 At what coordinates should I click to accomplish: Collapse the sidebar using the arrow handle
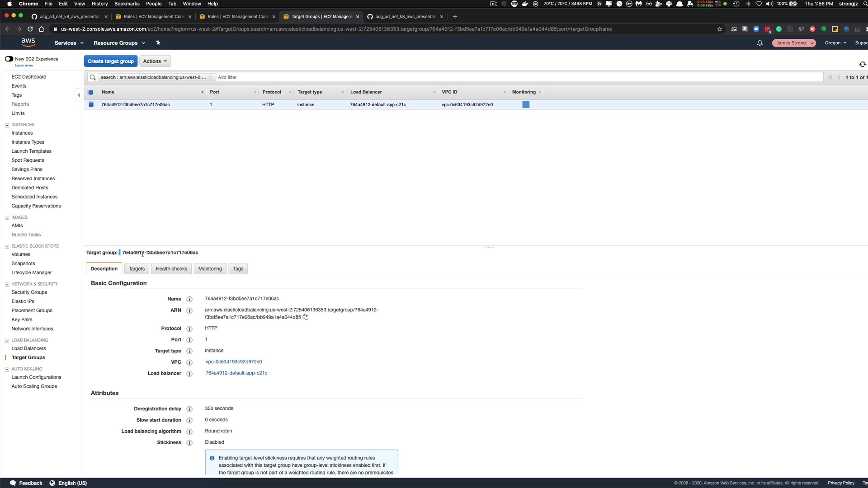[x=79, y=95]
